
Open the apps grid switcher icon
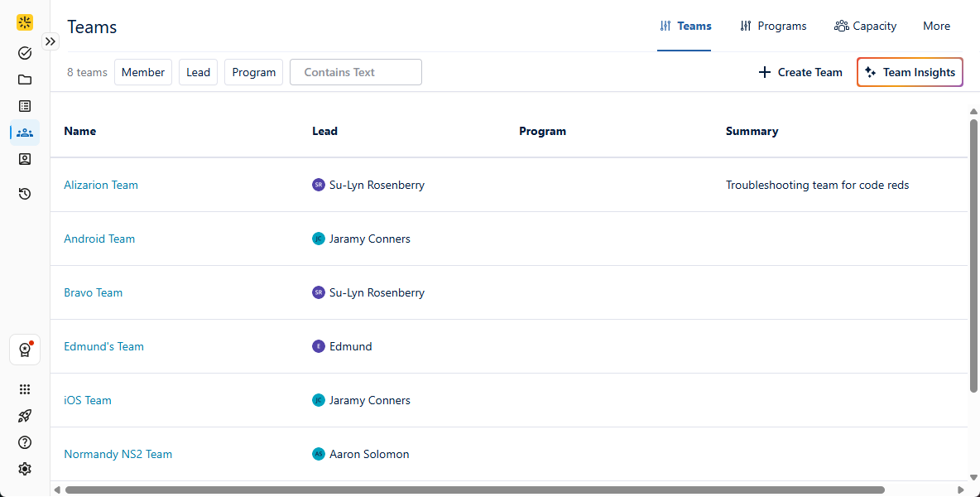point(24,388)
